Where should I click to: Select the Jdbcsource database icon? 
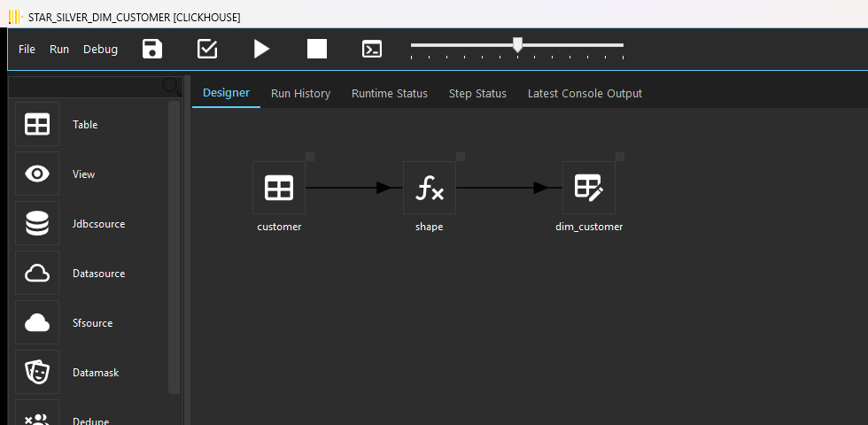(x=37, y=223)
